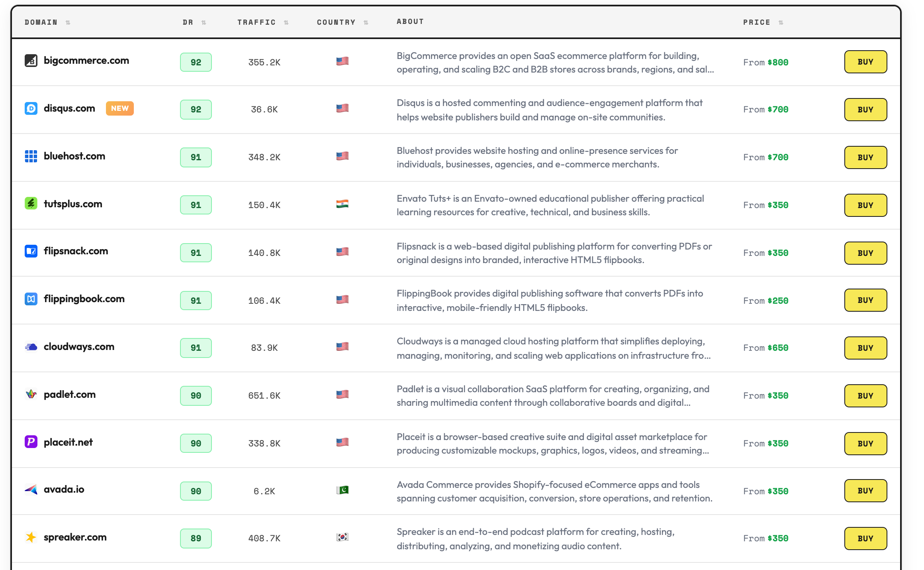This screenshot has height=570, width=924.
Task: Click the placeit.net purple P icon
Action: (31, 442)
